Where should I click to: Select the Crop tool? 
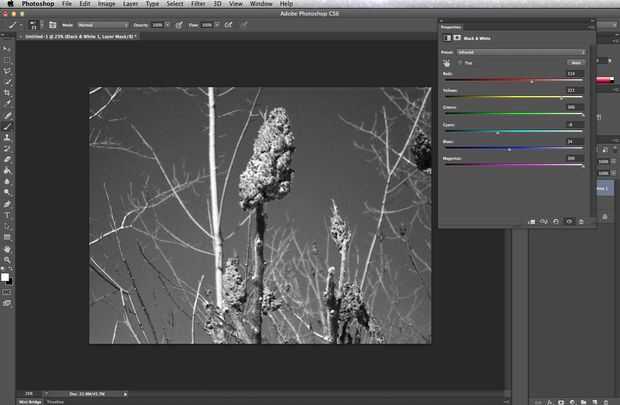7,93
